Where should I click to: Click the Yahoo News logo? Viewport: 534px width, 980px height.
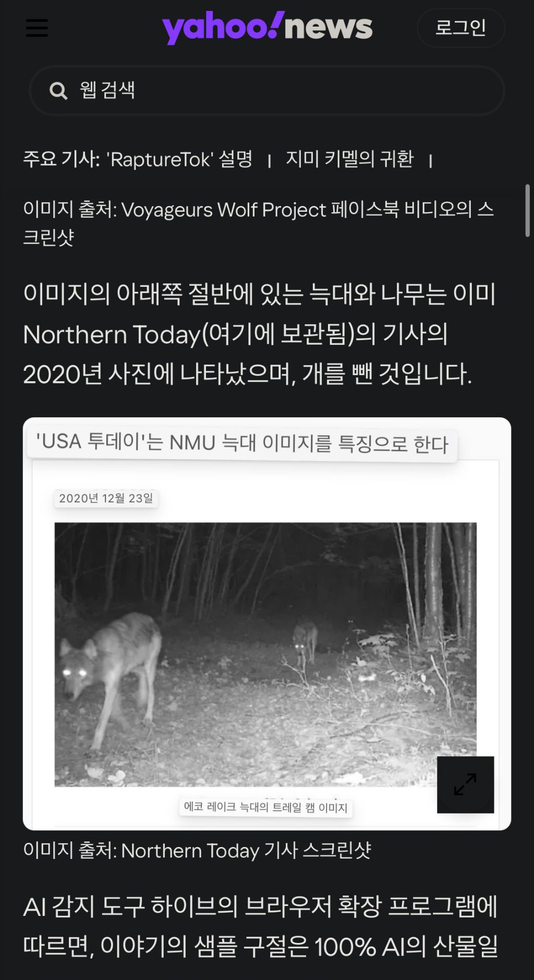266,27
